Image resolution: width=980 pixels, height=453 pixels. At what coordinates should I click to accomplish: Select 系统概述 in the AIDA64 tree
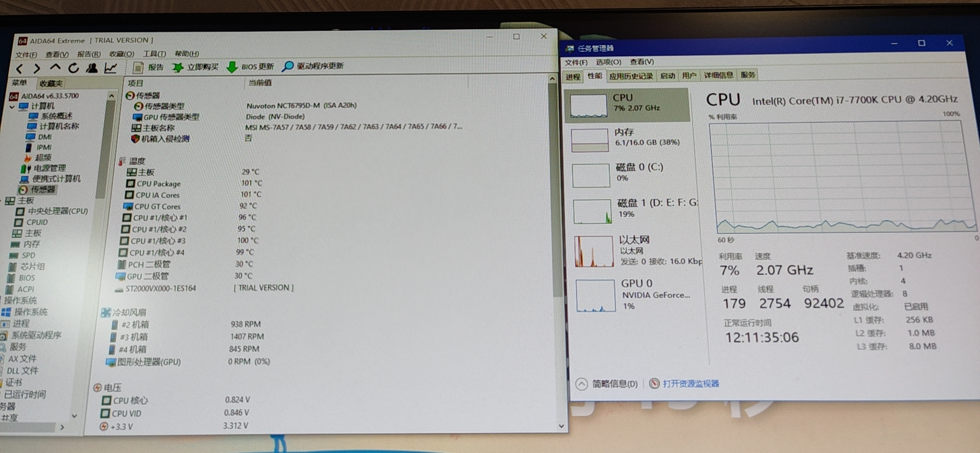click(51, 116)
